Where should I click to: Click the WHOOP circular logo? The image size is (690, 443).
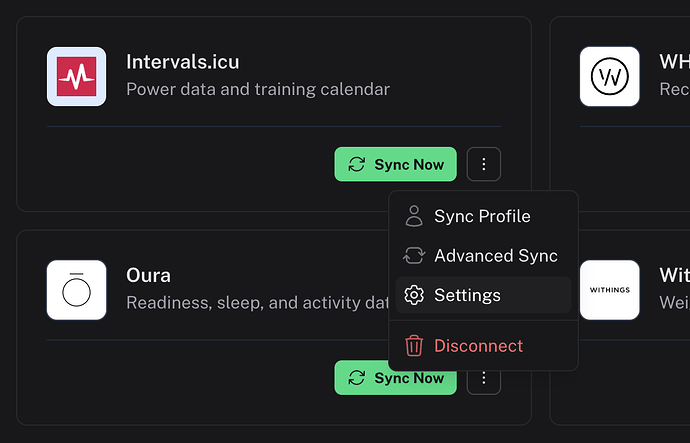pos(609,77)
